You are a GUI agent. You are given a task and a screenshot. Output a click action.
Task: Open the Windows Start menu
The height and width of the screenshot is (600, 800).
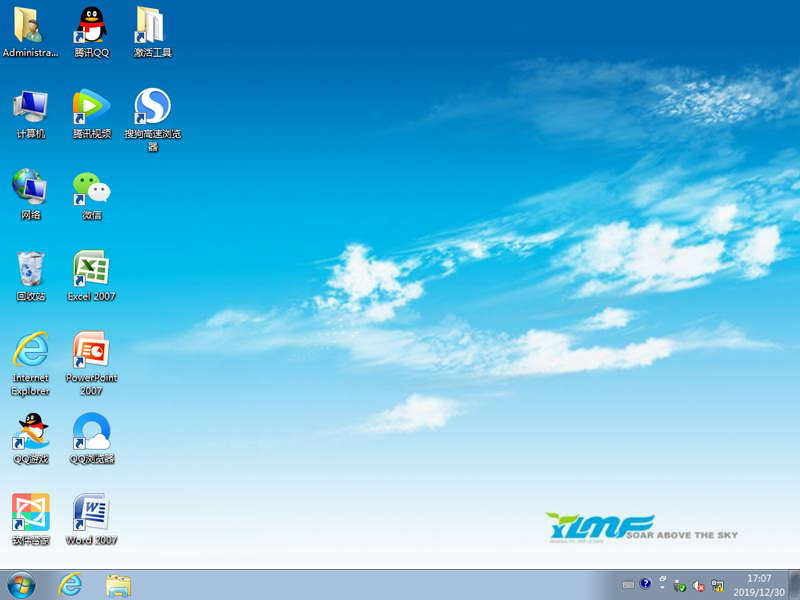click(21, 585)
